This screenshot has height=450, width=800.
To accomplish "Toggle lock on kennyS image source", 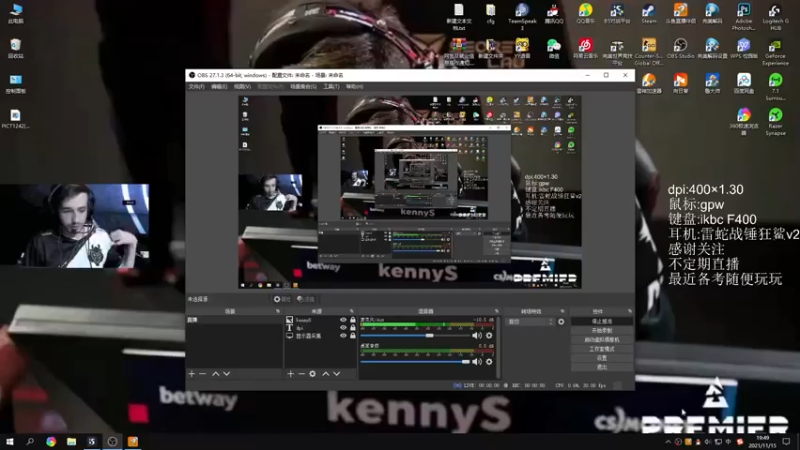I will [x=353, y=320].
